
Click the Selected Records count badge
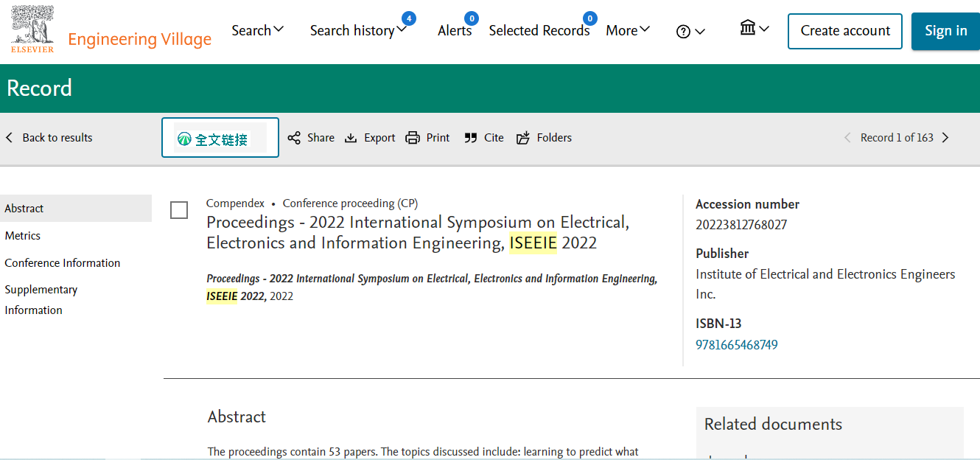click(589, 18)
